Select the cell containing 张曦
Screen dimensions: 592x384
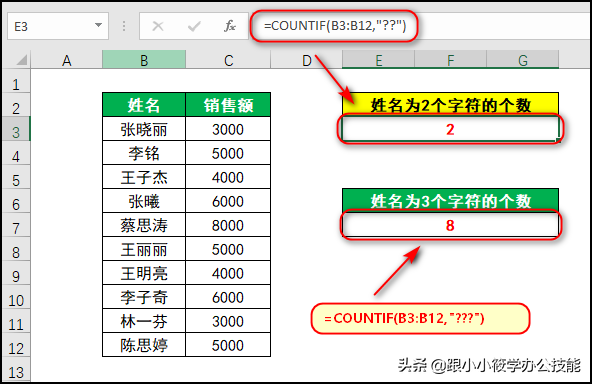(144, 201)
